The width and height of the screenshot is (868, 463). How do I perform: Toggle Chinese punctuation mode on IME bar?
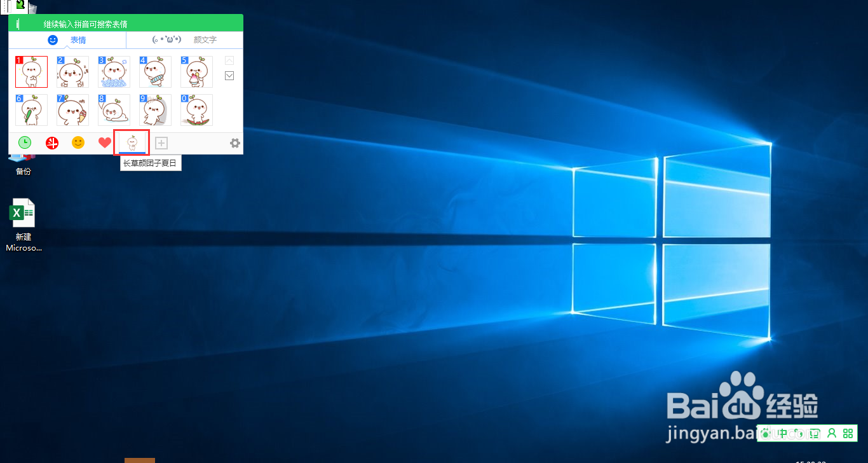799,434
